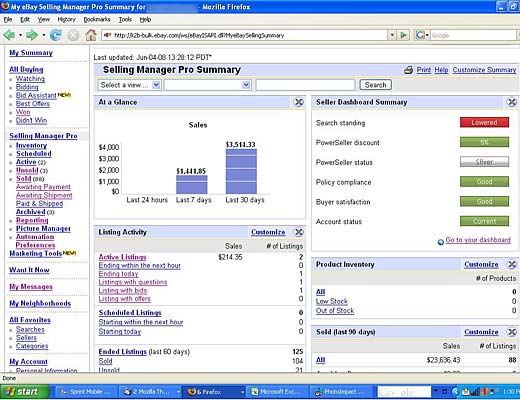Click the Last 7 days sales bar

click(192, 184)
